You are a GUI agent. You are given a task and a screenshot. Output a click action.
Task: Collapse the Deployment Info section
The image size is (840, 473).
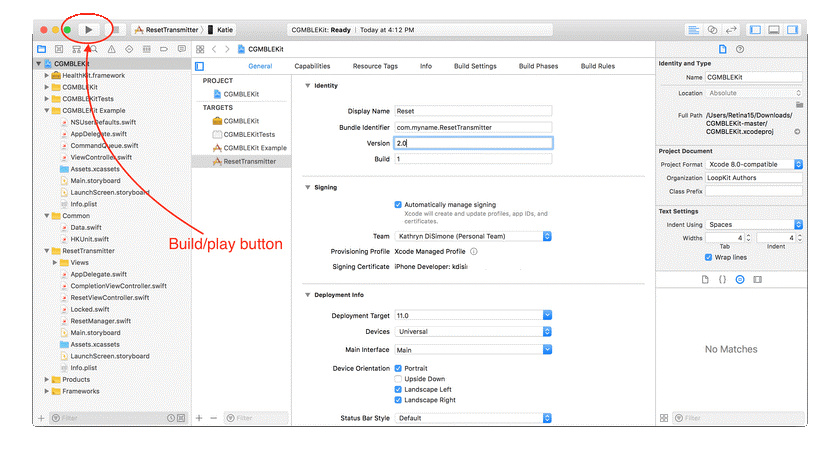pyautogui.click(x=308, y=295)
